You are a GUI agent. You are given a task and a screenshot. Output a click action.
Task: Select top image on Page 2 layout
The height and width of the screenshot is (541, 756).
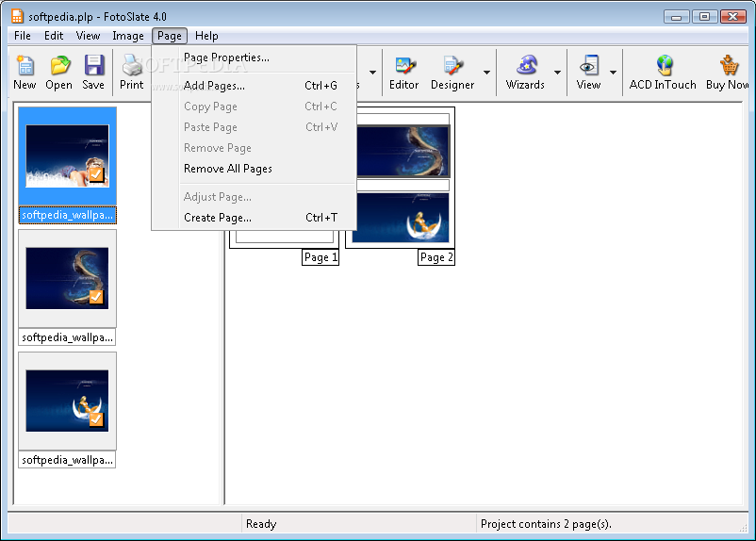coord(403,151)
